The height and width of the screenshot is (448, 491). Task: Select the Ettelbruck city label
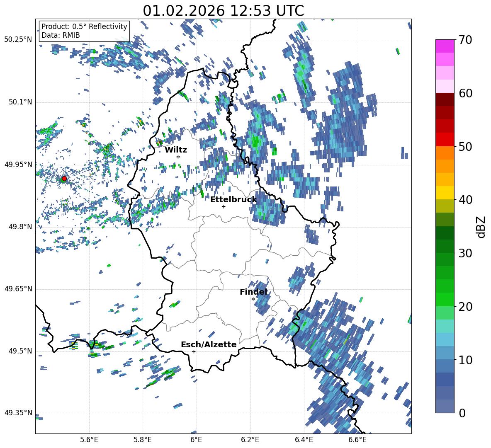point(233,200)
